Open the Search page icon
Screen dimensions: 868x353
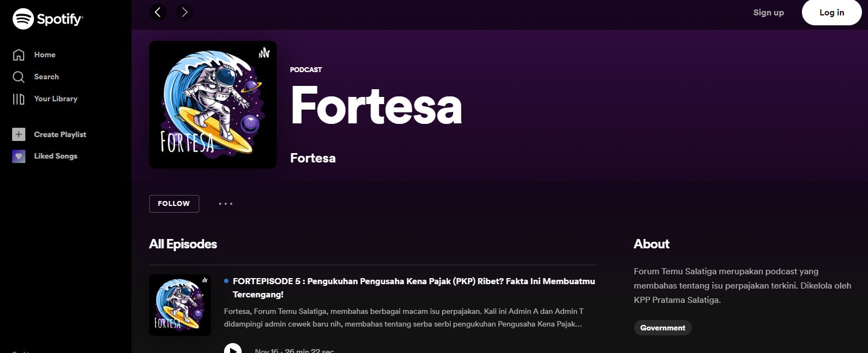coord(19,77)
